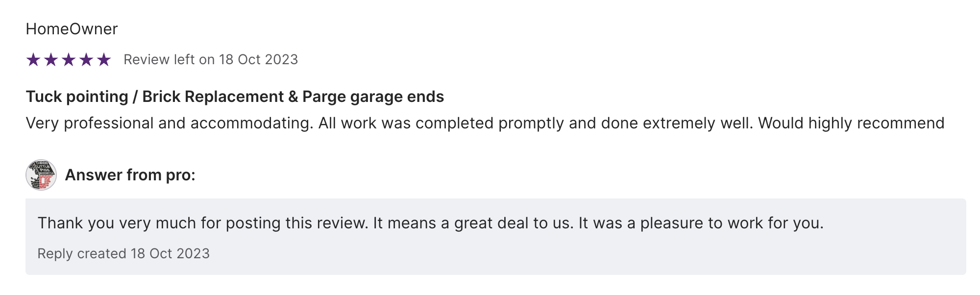Click the 'Reply created 18 Oct 2023' timestamp
The width and height of the screenshot is (980, 295).
(x=123, y=253)
